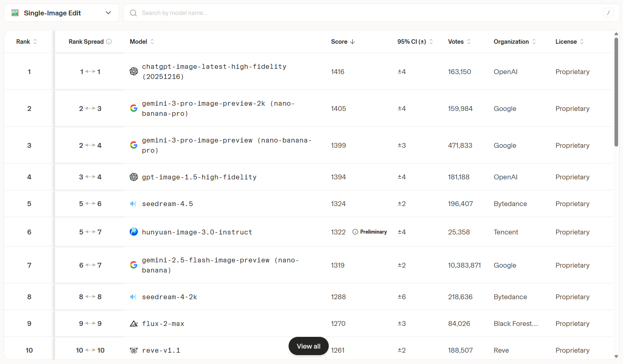The height and width of the screenshot is (364, 623).
Task: Open the Single-Image Edit category dropdown
Action: tap(61, 13)
